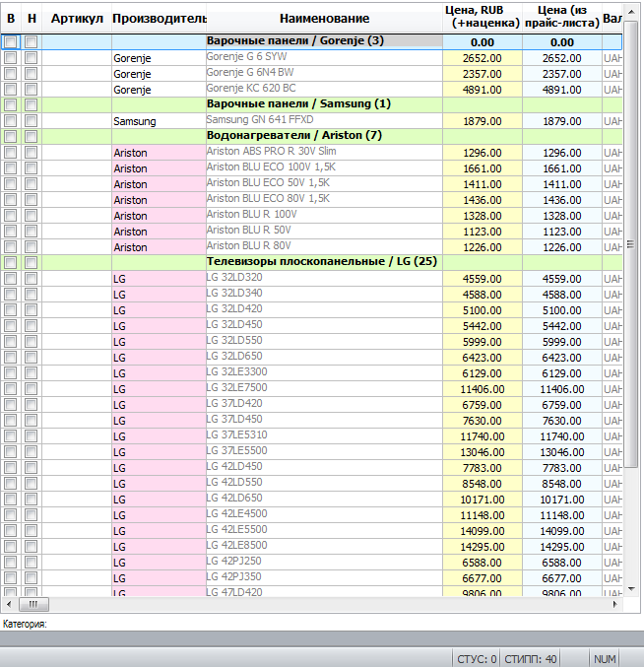644x667 pixels.
Task: Click the vertical scrollbar thumb
Action: point(631,243)
